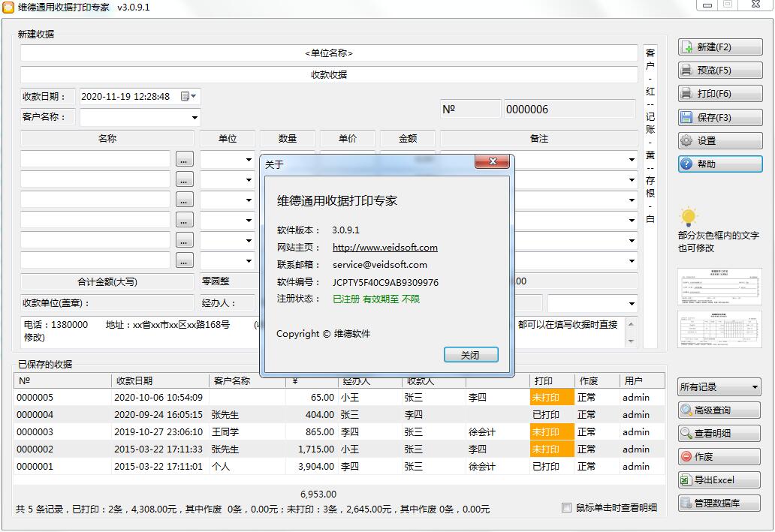Screen dimensions: 775x532
Task: Save receipt with 保存(F3) button
Action: (720, 117)
